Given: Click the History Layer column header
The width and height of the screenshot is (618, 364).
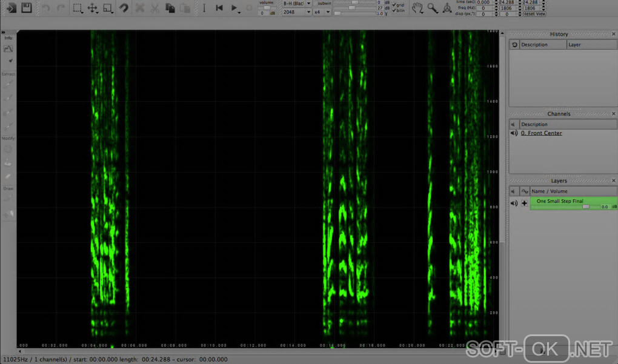Looking at the screenshot, I should tap(592, 45).
